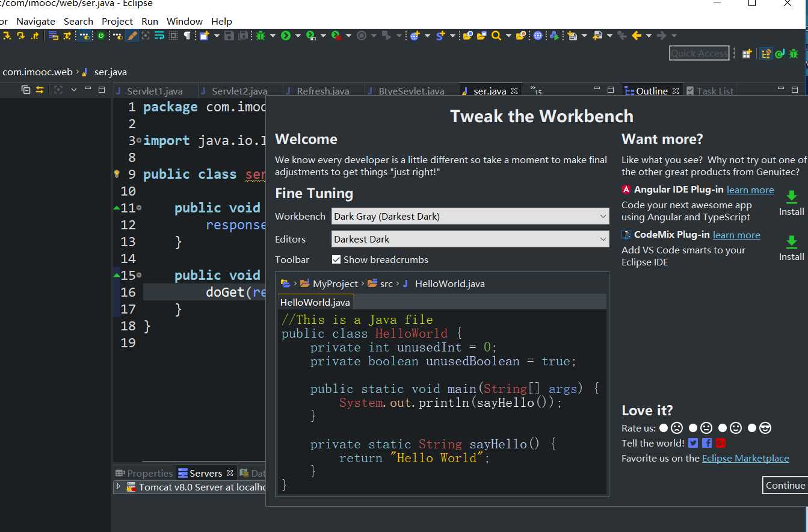
Task: Click the Quick Access search field
Action: coord(699,53)
